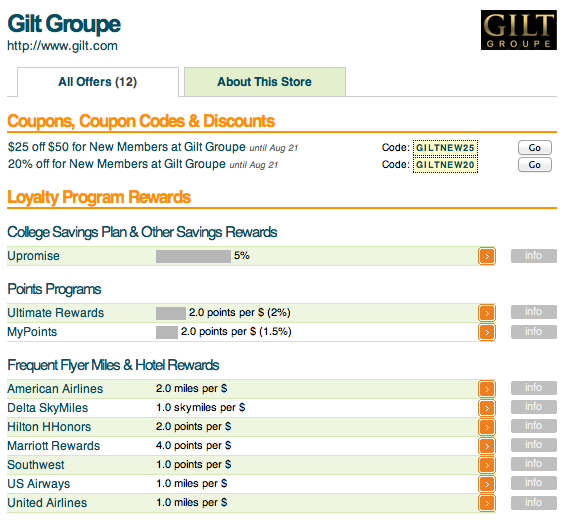Show info for US Airways
The image size is (567, 524).
pos(533,483)
